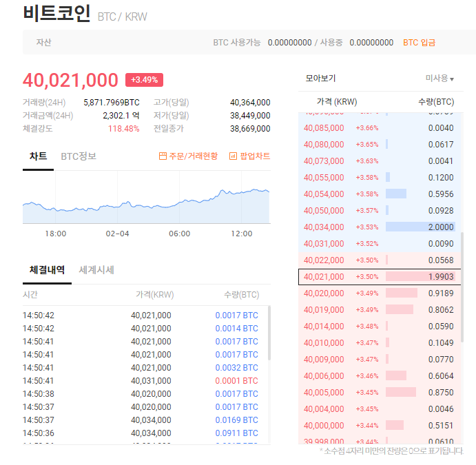Screen dimensions: 476x465
Task: Click the 가격 (KRW) order book header
Action: [337, 102]
